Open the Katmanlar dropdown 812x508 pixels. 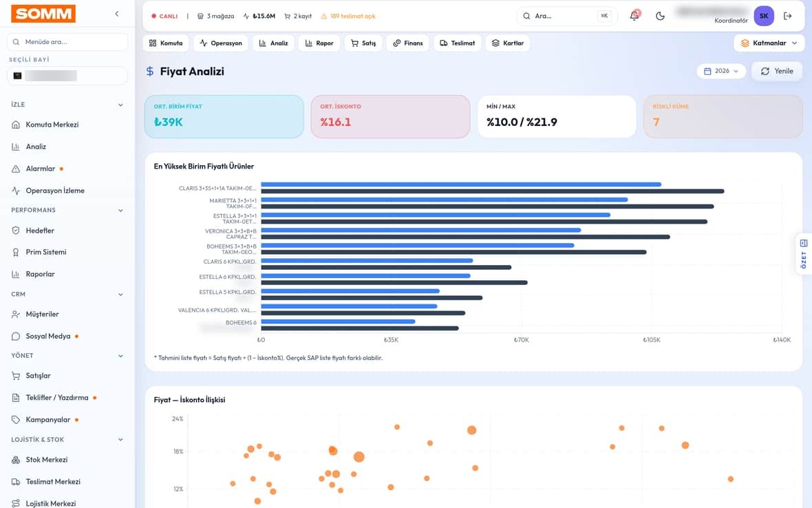[x=769, y=43]
